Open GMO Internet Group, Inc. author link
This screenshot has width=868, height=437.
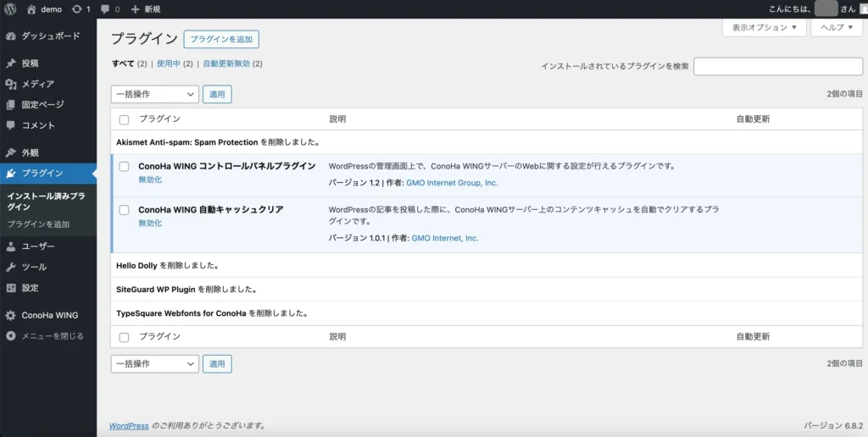tap(453, 183)
